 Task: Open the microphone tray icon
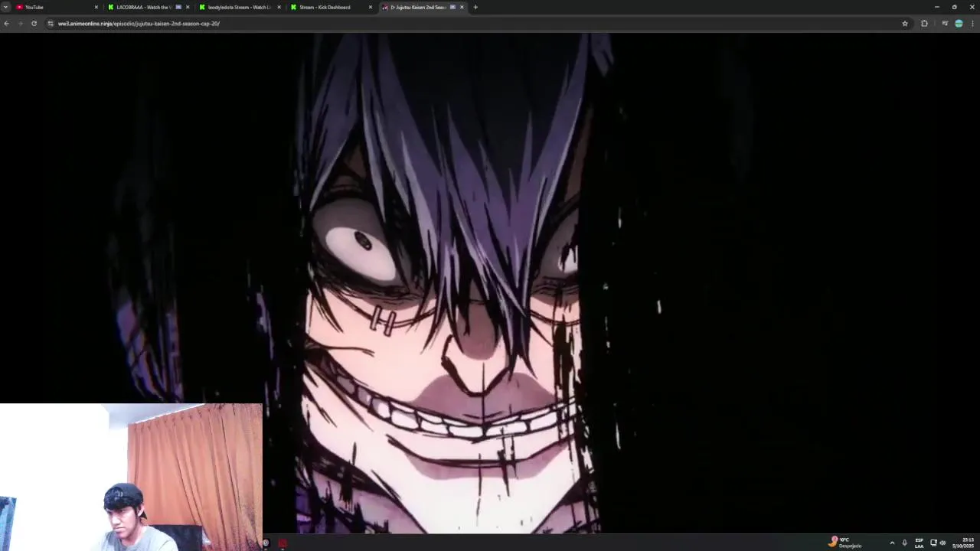(904, 543)
